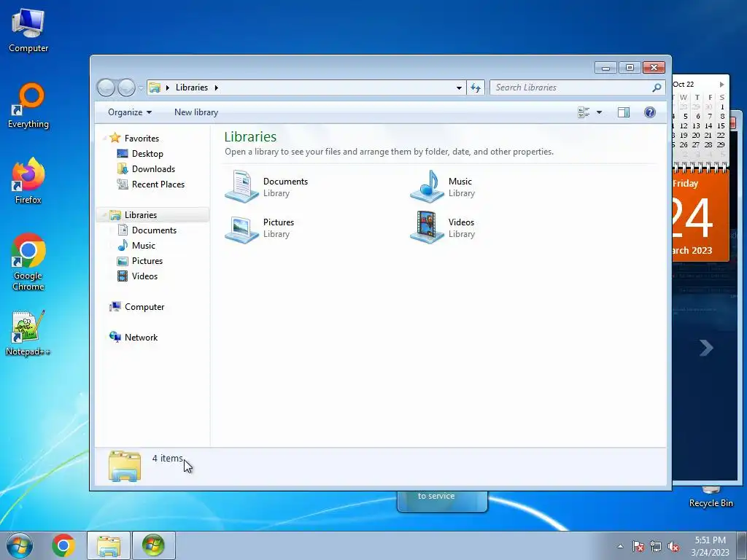Open the Videos library icon in main pane

pos(427,228)
